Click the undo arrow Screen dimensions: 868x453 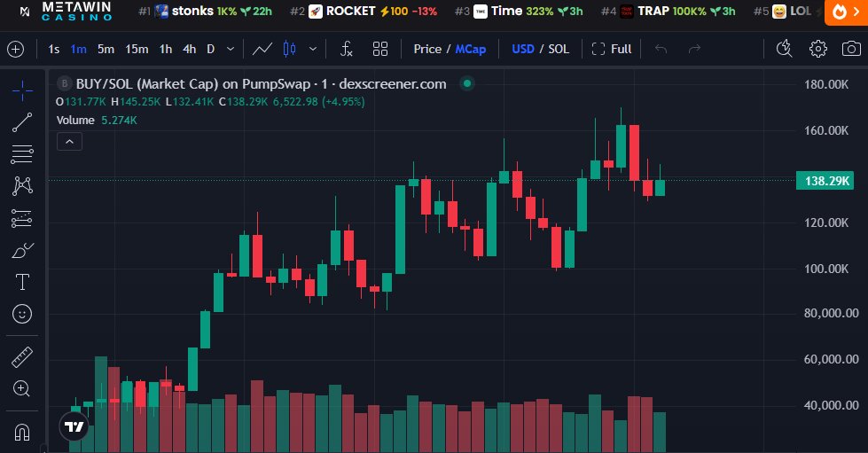click(x=661, y=50)
